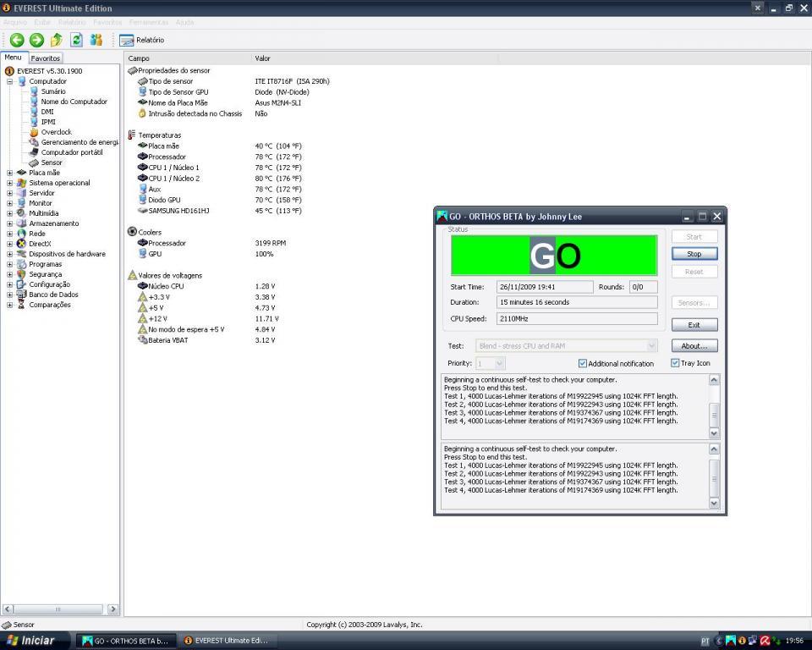Select the DMI tree entry
The width and height of the screenshot is (812, 650).
[47, 112]
